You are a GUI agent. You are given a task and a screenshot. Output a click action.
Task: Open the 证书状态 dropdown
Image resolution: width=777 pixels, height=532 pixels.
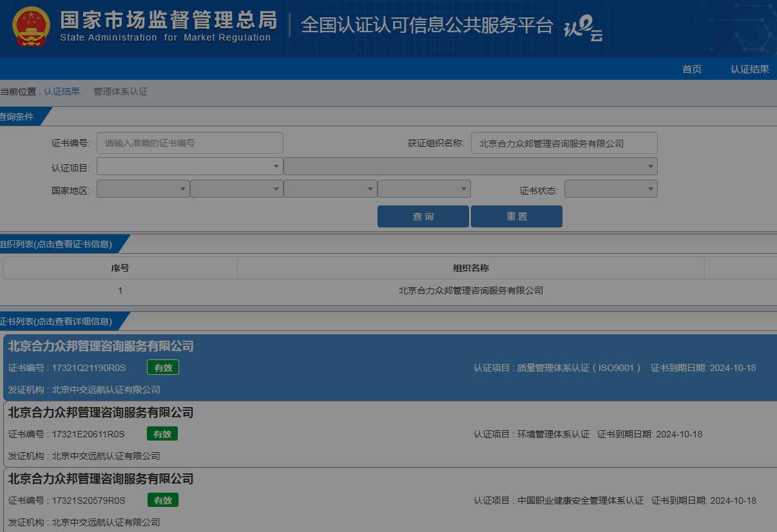click(x=611, y=189)
